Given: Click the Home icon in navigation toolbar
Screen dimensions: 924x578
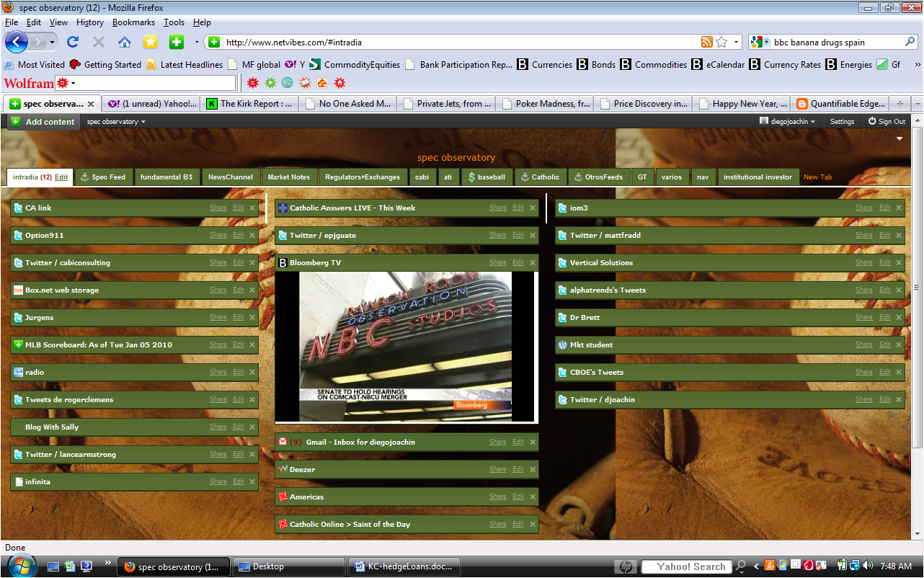Looking at the screenshot, I should [x=125, y=42].
